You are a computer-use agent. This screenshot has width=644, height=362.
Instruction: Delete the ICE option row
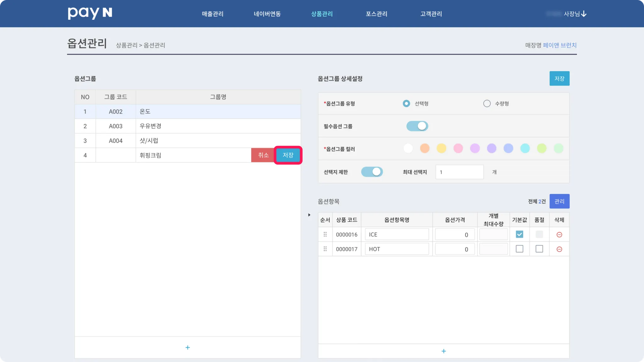[559, 235]
